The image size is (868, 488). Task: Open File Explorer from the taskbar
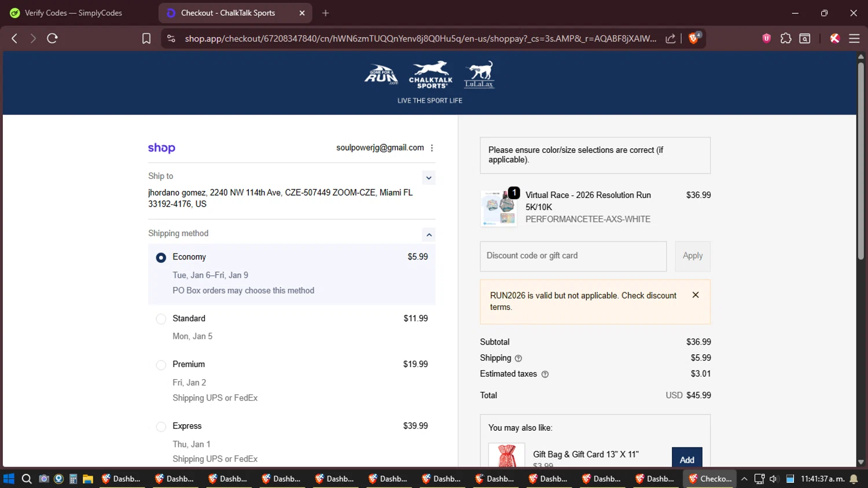[88, 479]
